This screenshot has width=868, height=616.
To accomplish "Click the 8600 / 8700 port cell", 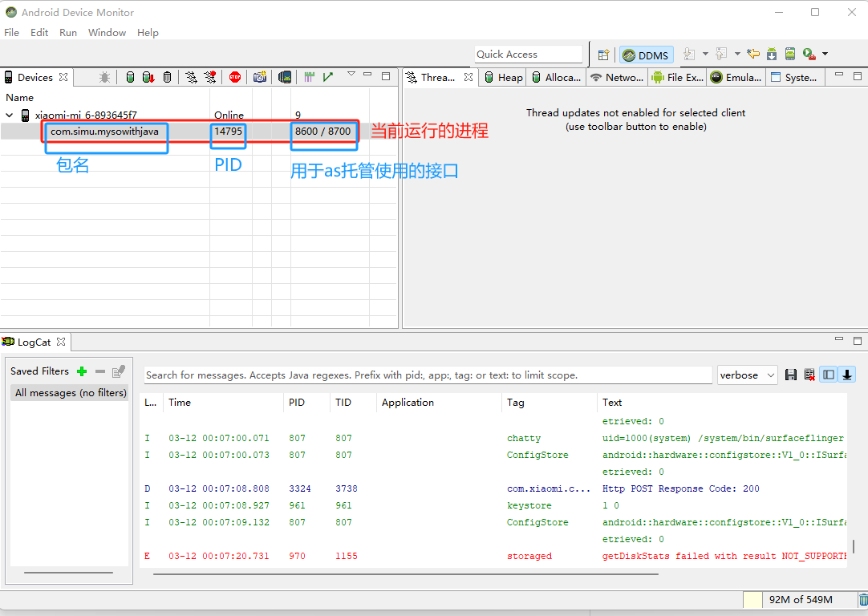I will [x=322, y=132].
